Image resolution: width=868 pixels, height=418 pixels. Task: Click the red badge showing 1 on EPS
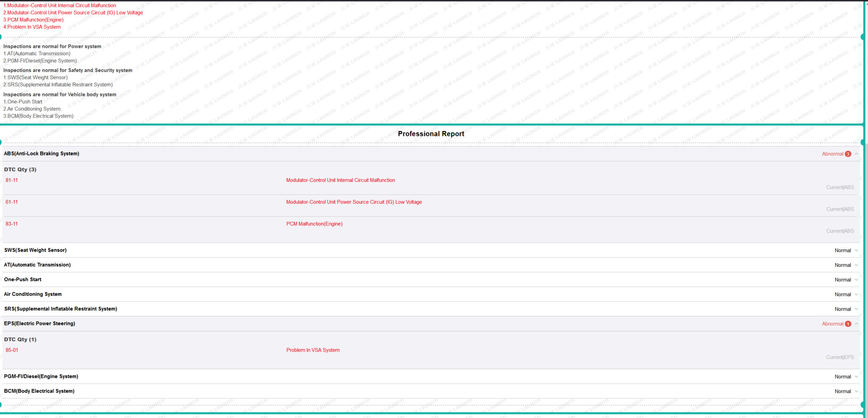848,324
